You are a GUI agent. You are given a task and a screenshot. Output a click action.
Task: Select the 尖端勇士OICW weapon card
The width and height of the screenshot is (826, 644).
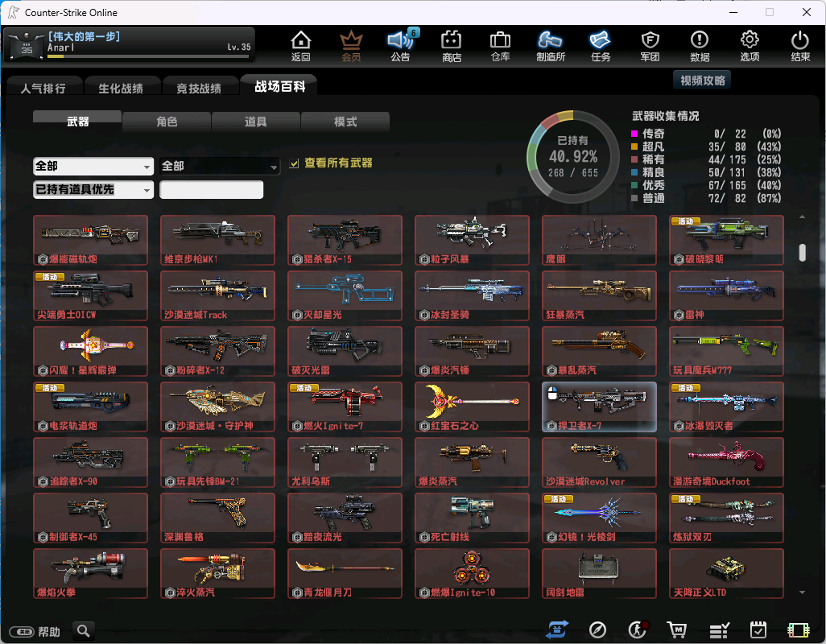coord(91,296)
